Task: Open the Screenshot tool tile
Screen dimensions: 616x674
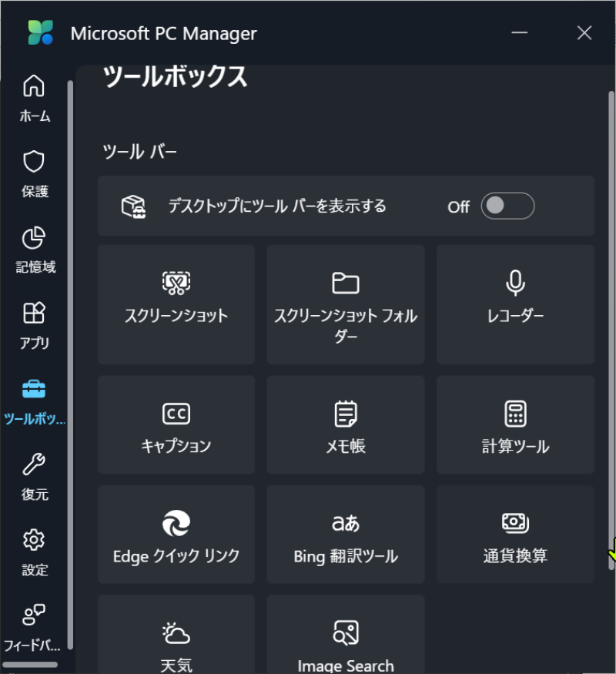Action: (176, 304)
